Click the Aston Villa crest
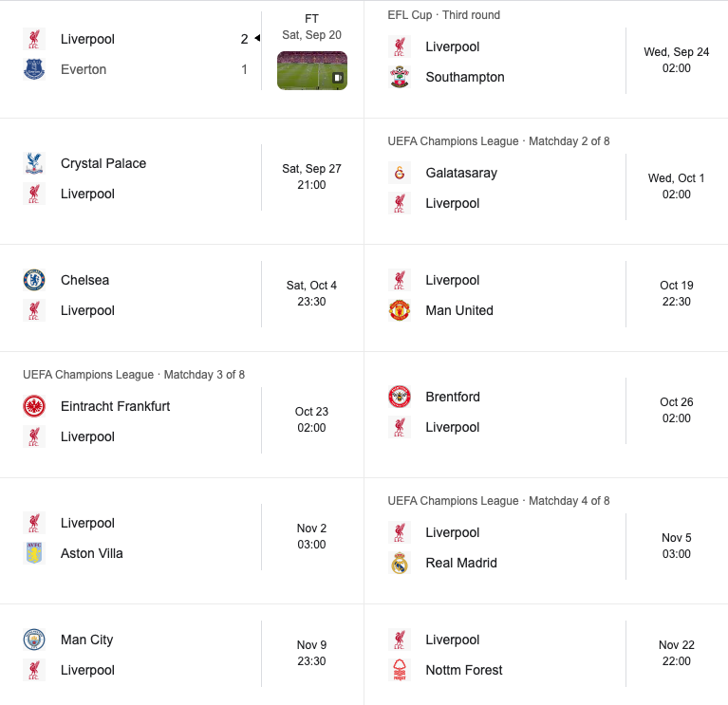Image resolution: width=728 pixels, height=705 pixels. pos(34,553)
